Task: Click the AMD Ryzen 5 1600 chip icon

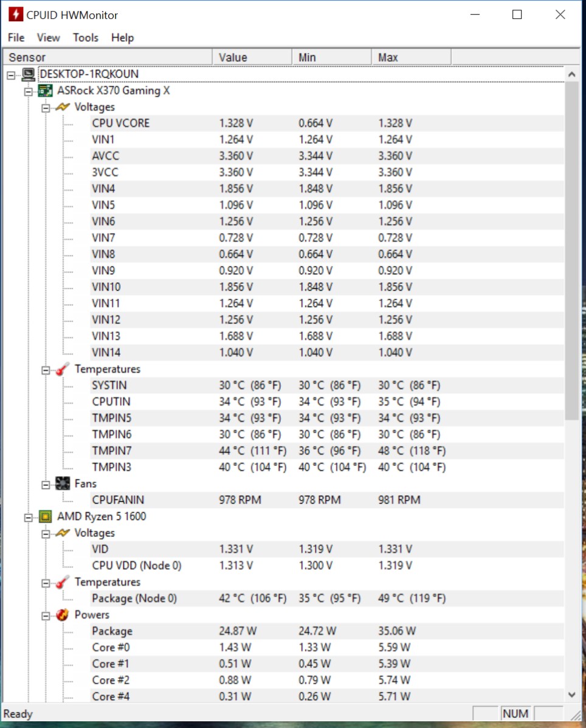Action: pos(46,516)
